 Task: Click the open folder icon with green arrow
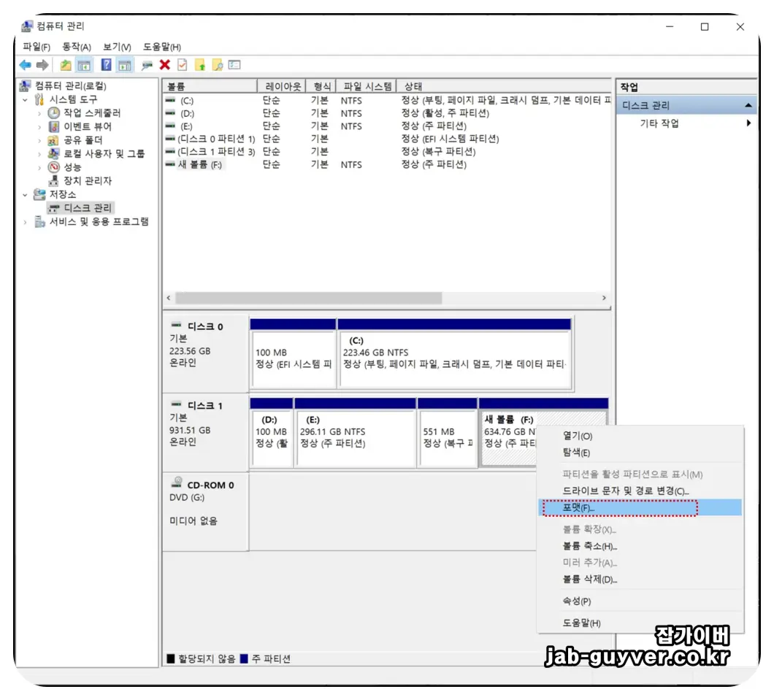click(x=66, y=64)
